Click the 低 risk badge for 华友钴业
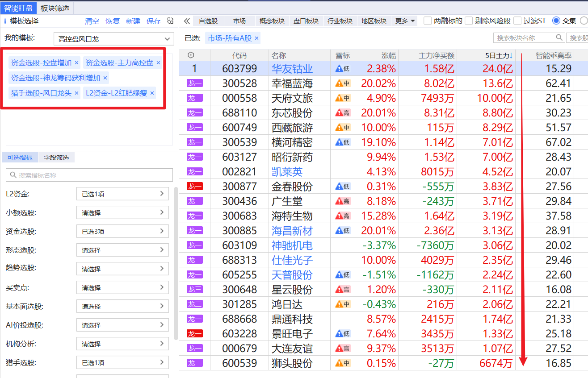 click(343, 69)
